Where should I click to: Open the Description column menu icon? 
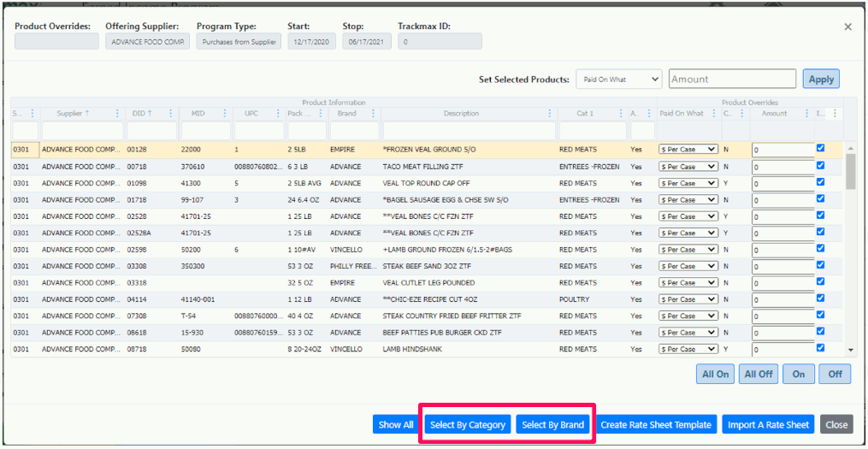[x=547, y=114]
